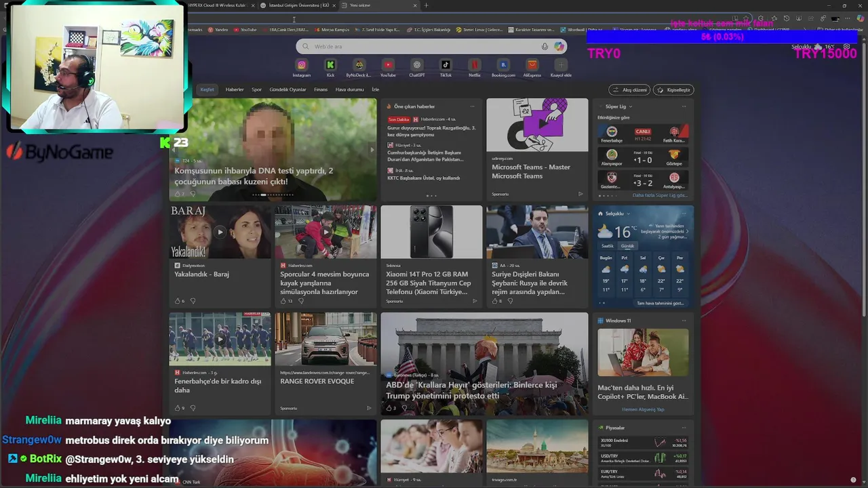Like the Suriye Dışişleri Bakanı story
The image size is (868, 488).
coord(495,301)
